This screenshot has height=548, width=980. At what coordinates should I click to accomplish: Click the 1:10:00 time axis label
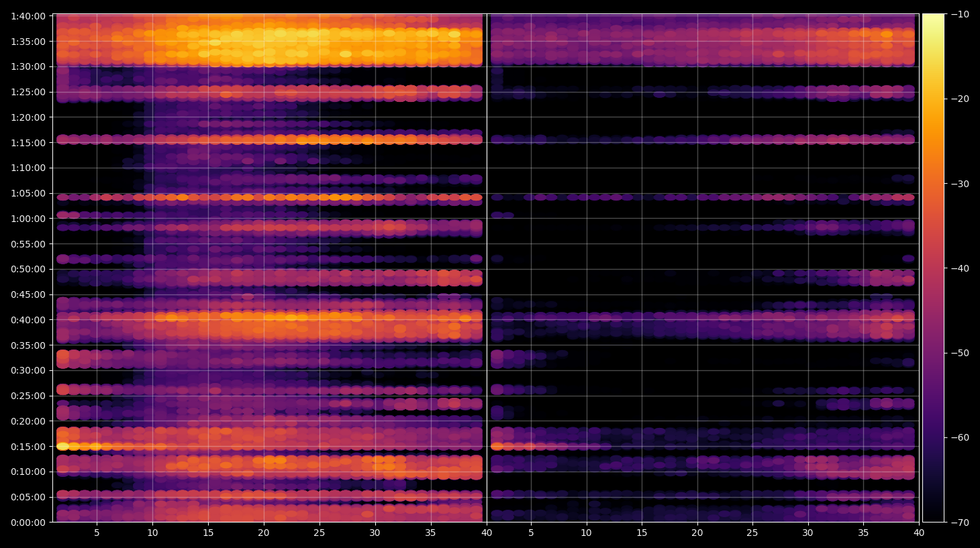[28, 168]
